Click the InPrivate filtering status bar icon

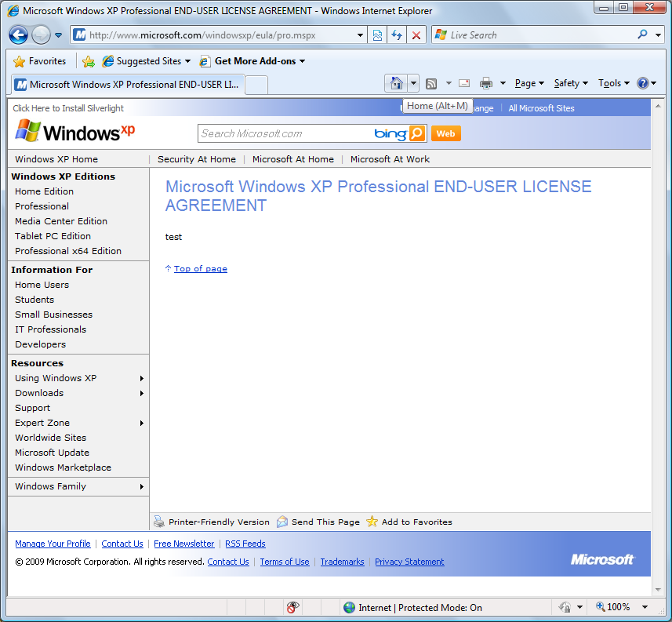(x=293, y=607)
